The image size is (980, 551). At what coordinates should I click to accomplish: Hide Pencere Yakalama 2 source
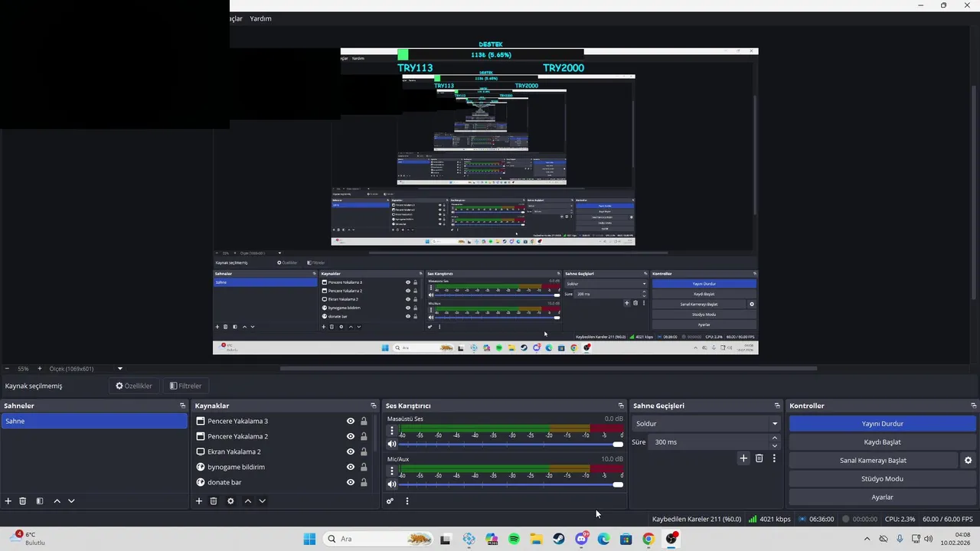coord(351,436)
